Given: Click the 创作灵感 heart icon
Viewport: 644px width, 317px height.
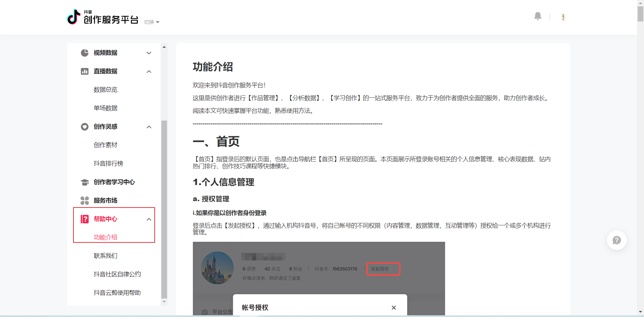Looking at the screenshot, I should pos(85,127).
